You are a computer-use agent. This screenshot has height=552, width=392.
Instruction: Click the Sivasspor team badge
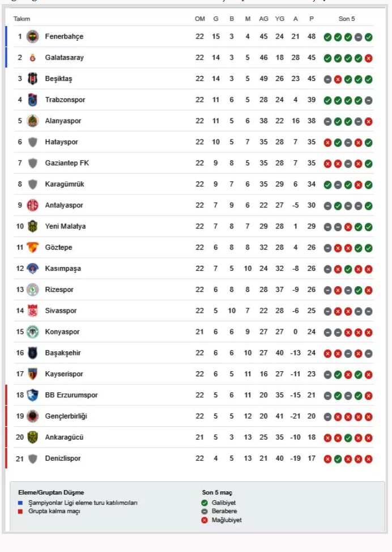tap(33, 311)
